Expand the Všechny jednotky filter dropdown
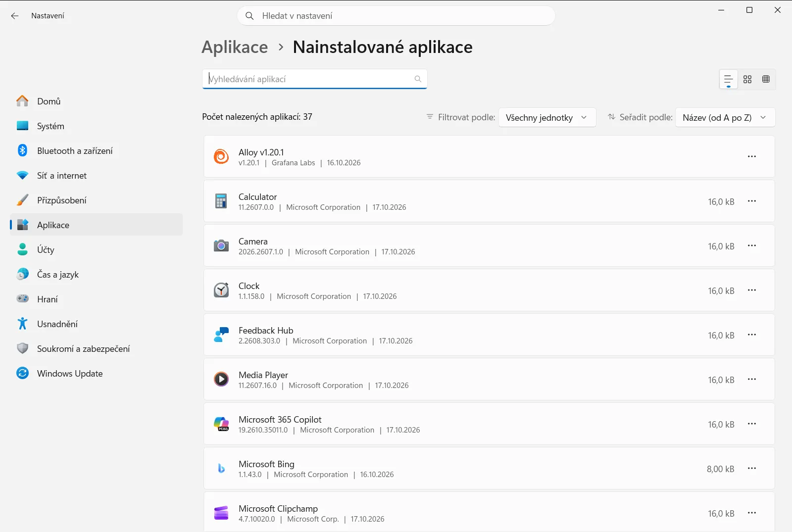This screenshot has width=792, height=532. coord(547,118)
